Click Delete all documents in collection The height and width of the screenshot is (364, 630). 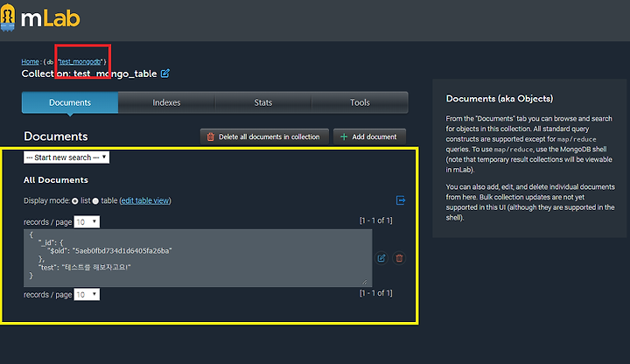tap(264, 136)
